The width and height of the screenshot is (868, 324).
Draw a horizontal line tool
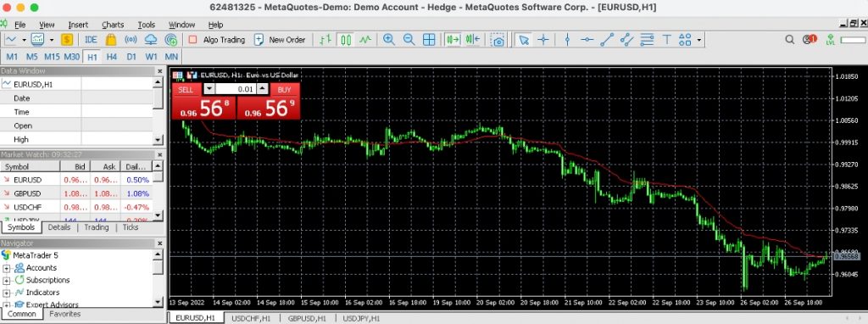587,39
